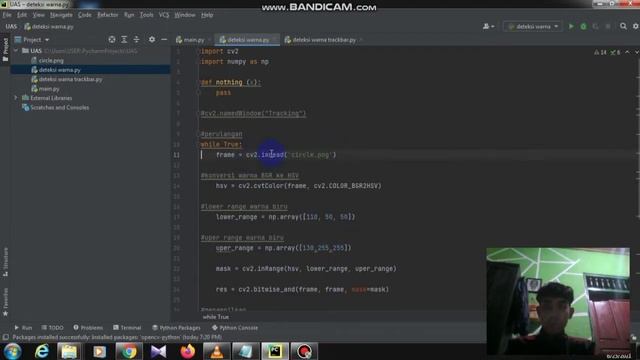Click the 'while True' breadcrumb below editor

(216, 317)
